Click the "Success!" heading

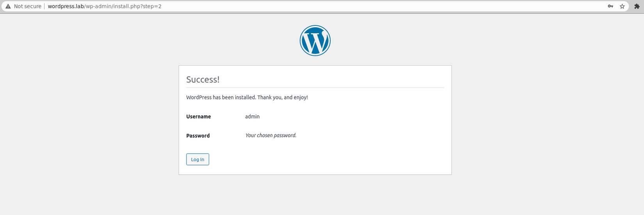click(203, 79)
